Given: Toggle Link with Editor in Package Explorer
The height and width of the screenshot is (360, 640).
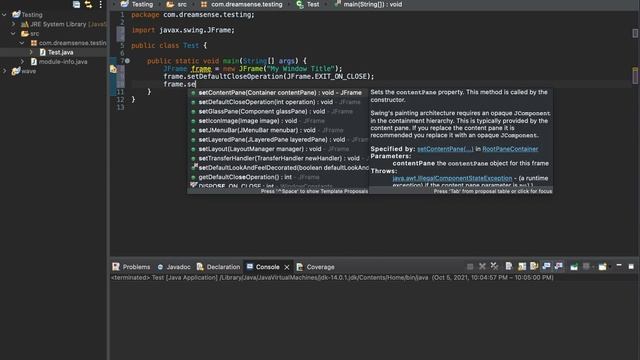Looking at the screenshot, I should [88, 4].
